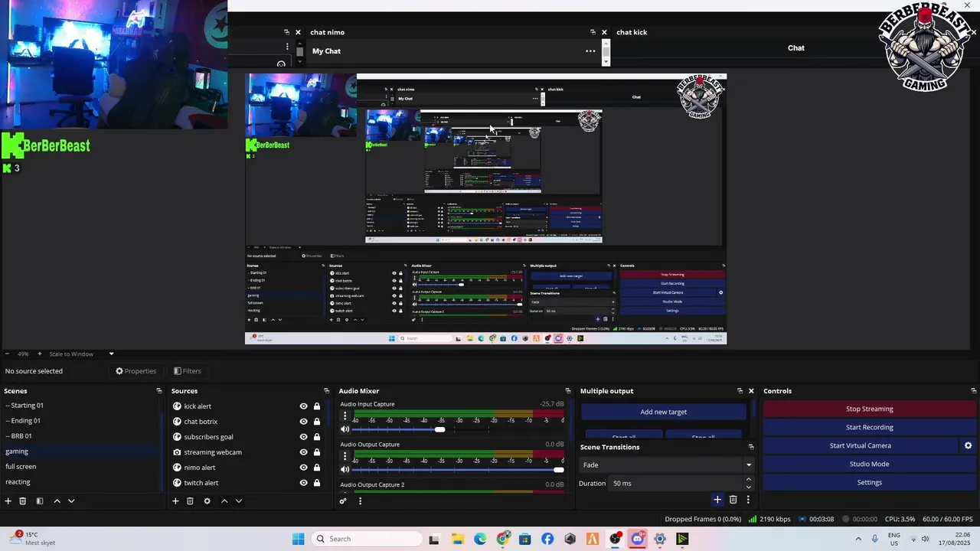This screenshot has width=980, height=551.
Task: Hide the chat botrix source
Action: point(303,422)
